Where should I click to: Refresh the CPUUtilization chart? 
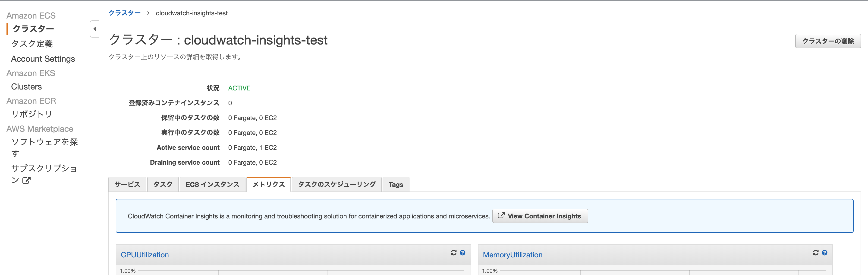pyautogui.click(x=453, y=253)
